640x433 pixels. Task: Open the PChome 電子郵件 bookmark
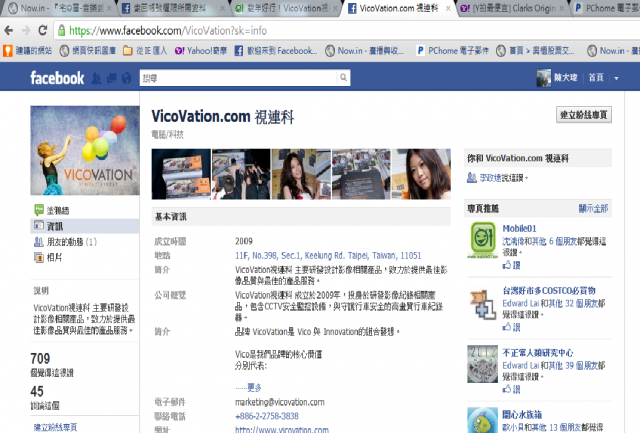(452, 51)
